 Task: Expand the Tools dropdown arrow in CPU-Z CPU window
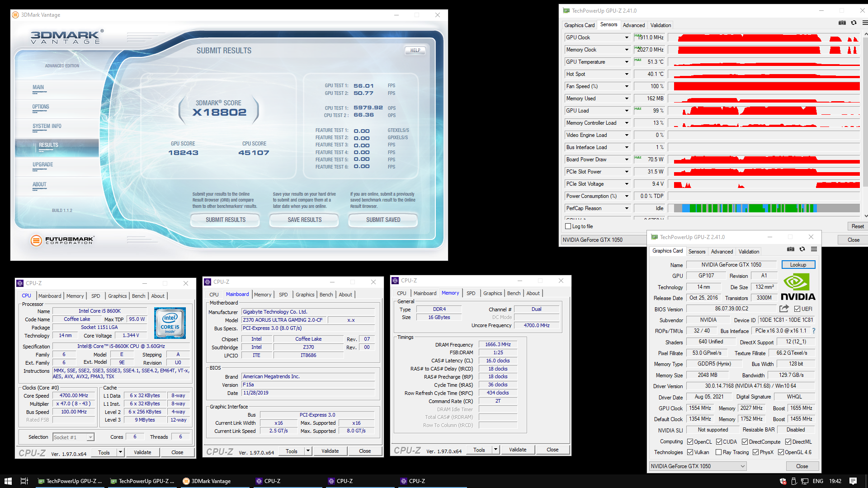(x=120, y=452)
